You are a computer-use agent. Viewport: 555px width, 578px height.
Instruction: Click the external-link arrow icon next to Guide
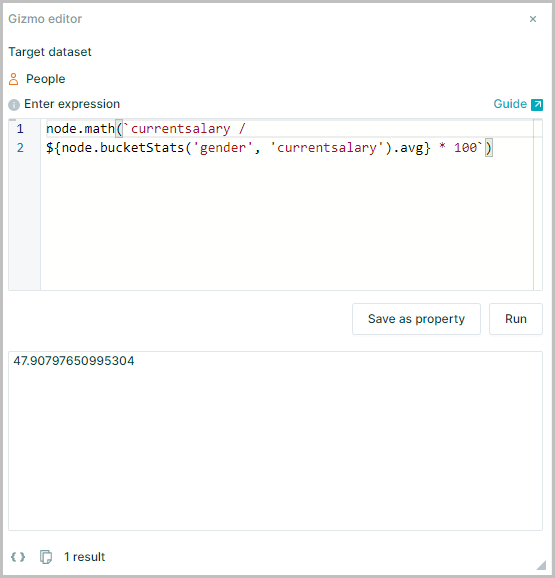pyautogui.click(x=537, y=105)
